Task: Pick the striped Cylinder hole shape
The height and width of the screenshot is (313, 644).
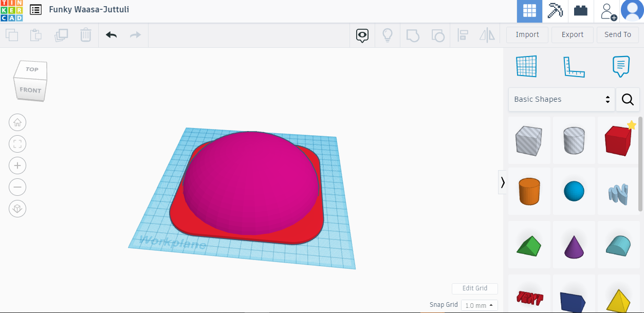Action: click(574, 140)
